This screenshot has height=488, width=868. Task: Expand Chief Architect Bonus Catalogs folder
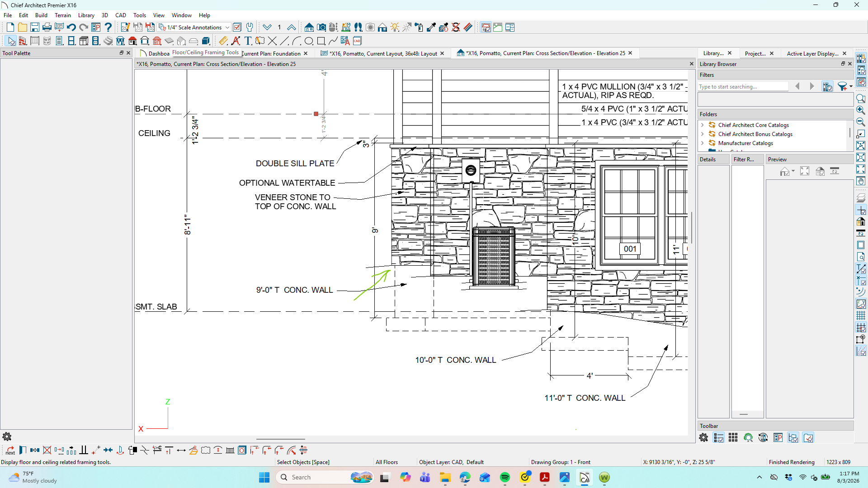click(703, 134)
